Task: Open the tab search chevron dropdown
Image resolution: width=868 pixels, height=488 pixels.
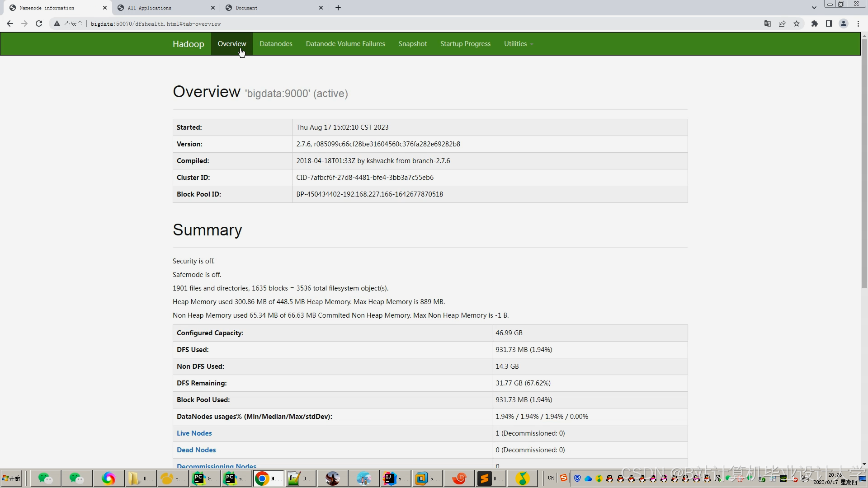Action: pos(814,8)
